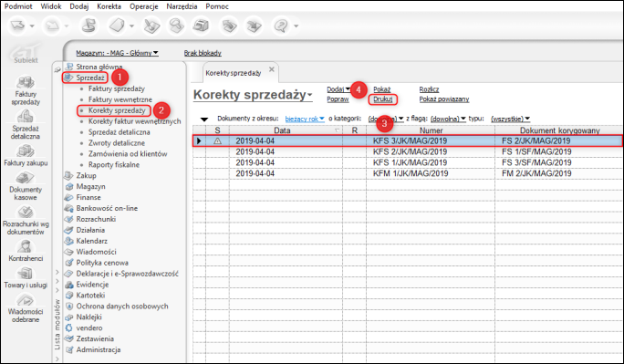This screenshot has width=624, height=364.
Task: Click the Rozlicz link
Action: tap(429, 89)
